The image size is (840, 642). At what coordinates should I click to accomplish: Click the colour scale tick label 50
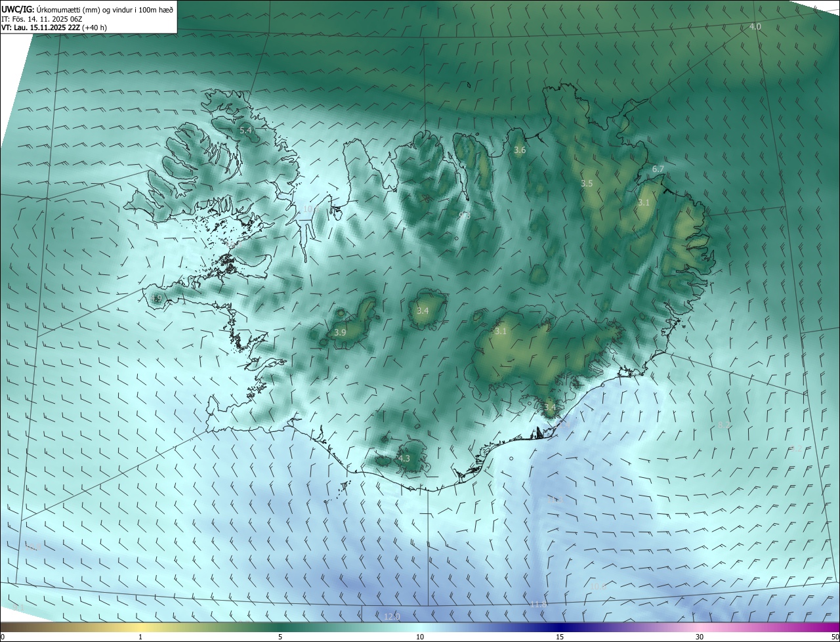click(835, 637)
